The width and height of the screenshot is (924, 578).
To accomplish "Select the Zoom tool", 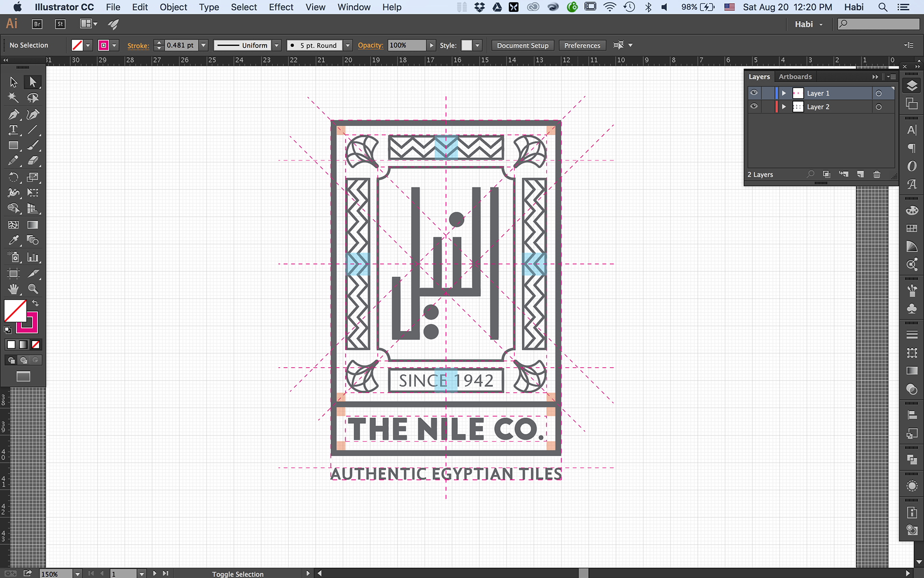I will (x=33, y=289).
